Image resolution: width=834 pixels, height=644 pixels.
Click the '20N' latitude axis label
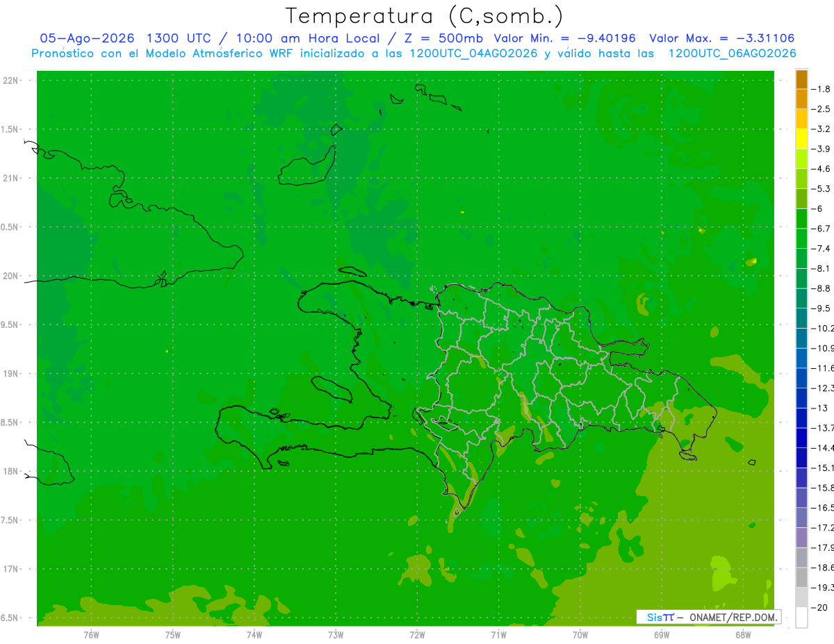10,276
